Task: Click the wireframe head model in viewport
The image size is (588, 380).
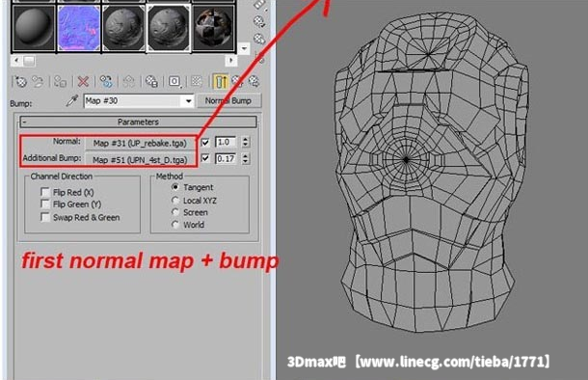Action: pyautogui.click(x=431, y=173)
